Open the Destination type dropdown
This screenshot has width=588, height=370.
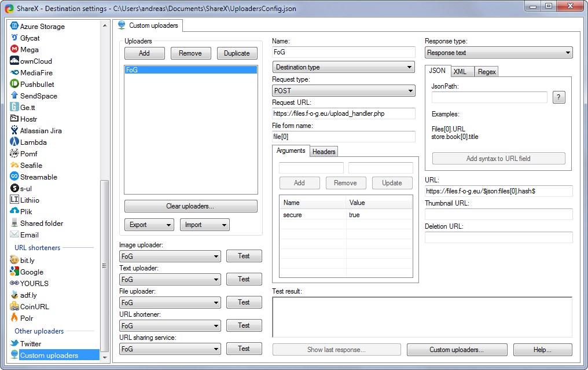(344, 67)
